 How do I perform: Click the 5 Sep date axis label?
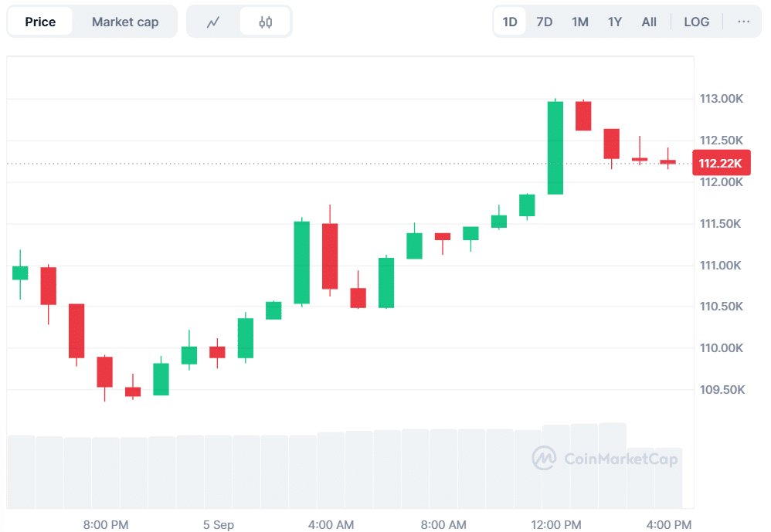pyautogui.click(x=219, y=525)
